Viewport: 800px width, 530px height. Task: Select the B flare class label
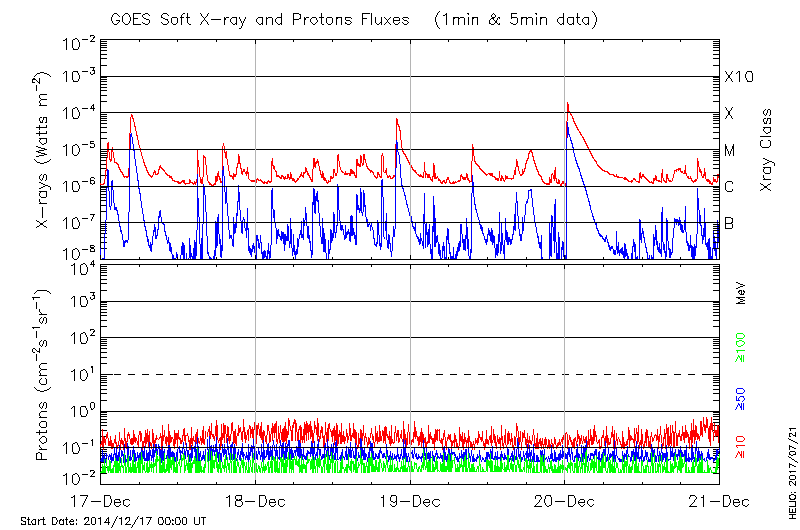point(729,223)
